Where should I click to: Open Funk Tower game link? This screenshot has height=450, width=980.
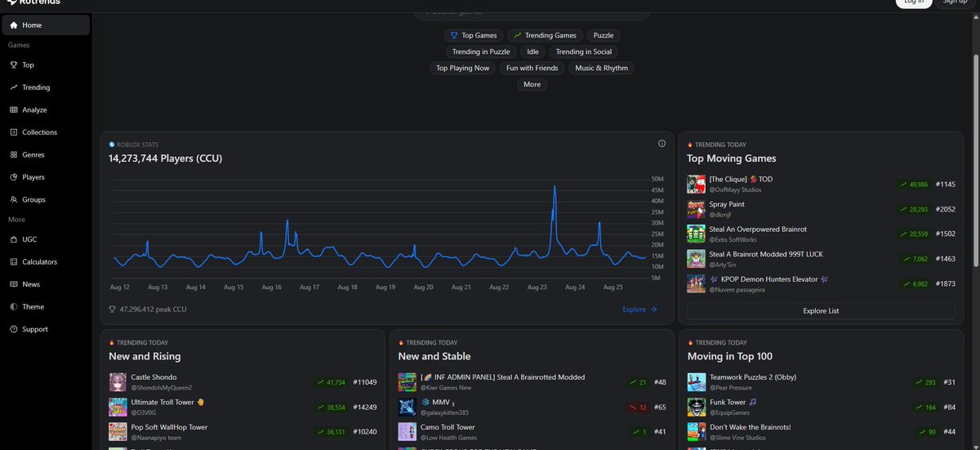[733, 402]
